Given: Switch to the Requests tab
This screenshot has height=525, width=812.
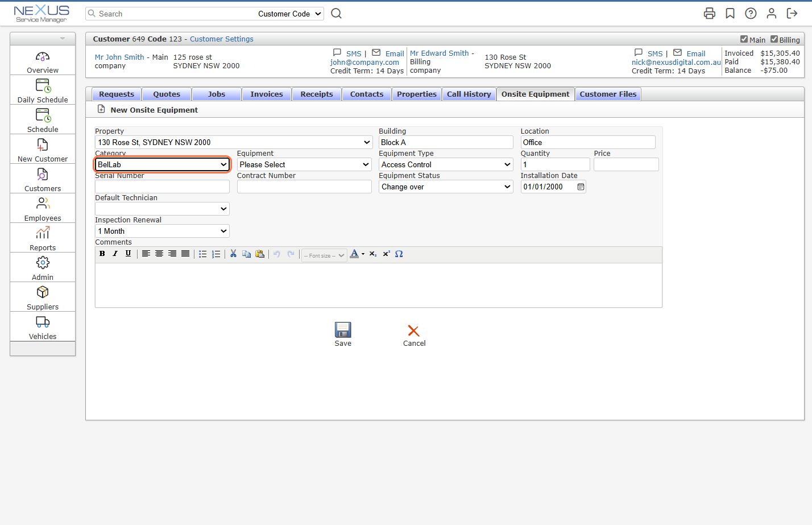Looking at the screenshot, I should coord(117,94).
